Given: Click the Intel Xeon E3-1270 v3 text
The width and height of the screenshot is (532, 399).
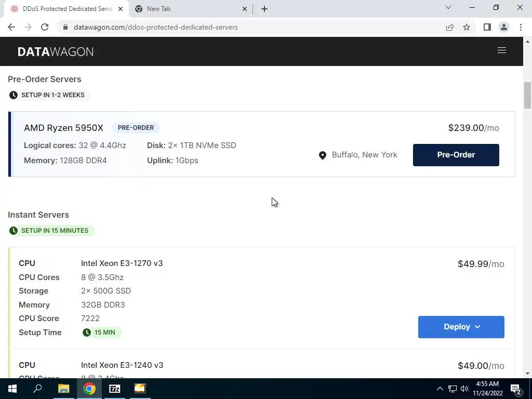Looking at the screenshot, I should (x=122, y=263).
